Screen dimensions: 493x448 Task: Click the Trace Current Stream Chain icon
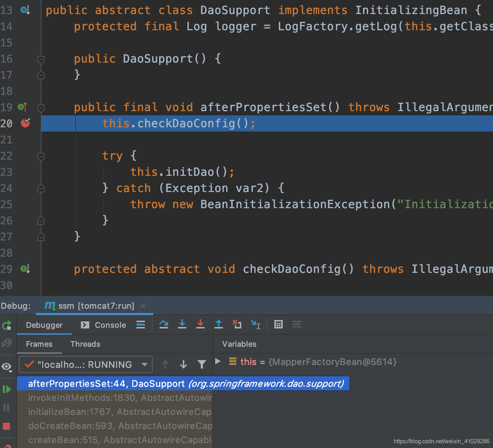coord(297,324)
